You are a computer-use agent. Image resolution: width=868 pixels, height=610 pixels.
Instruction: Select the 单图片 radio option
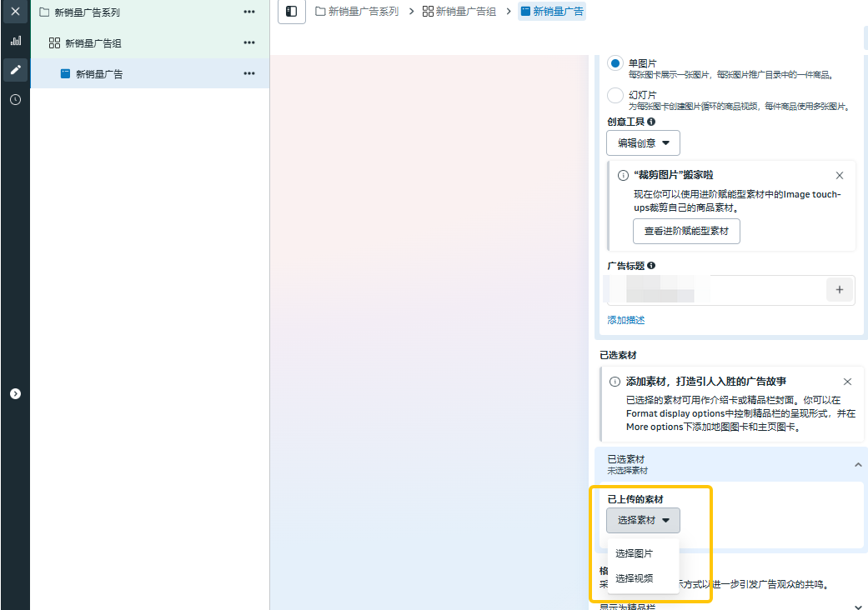tap(615, 63)
